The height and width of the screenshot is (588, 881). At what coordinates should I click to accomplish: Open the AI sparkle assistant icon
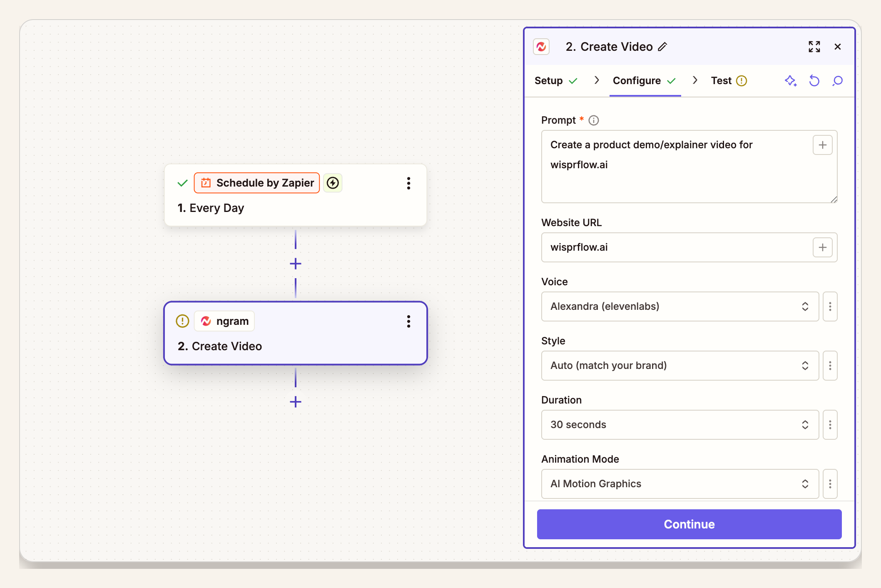pos(791,81)
